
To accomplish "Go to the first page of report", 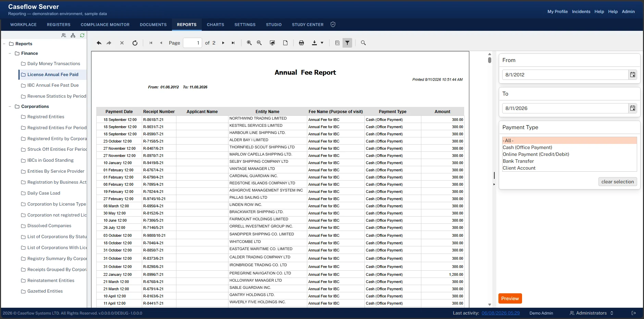I will click(151, 43).
